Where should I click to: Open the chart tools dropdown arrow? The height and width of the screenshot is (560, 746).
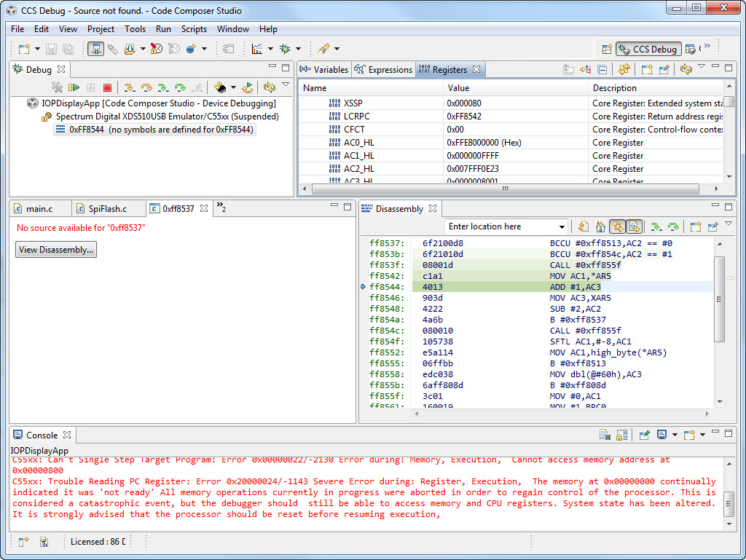pyautogui.click(x=270, y=49)
